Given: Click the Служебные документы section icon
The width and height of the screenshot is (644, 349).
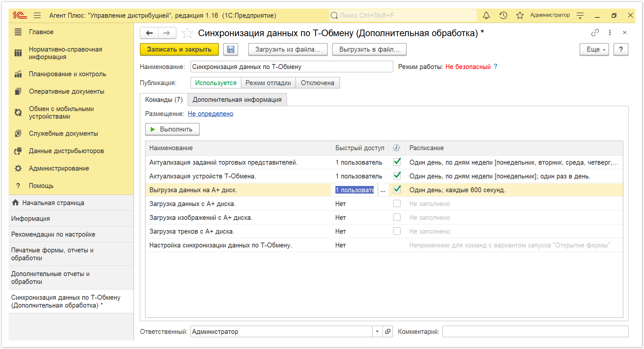Looking at the screenshot, I should (x=18, y=133).
